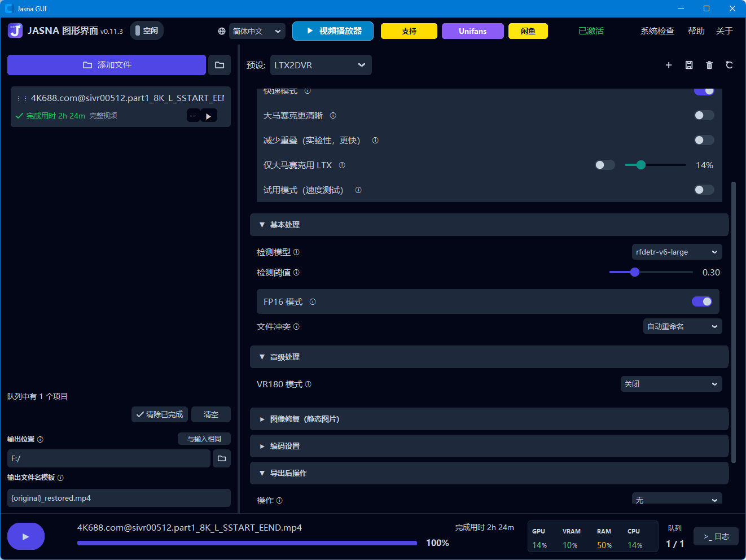Reset preset with refresh icon
The image size is (746, 560).
click(x=729, y=65)
